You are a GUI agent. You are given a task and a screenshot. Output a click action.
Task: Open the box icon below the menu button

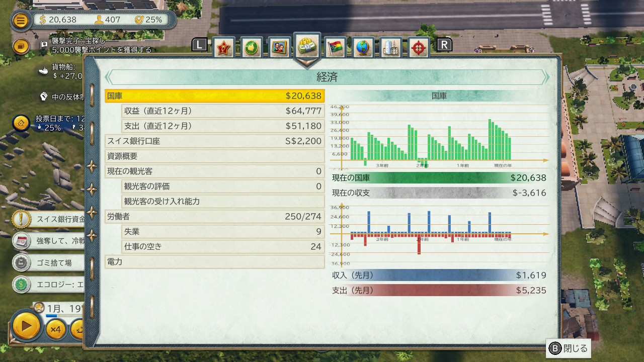(x=21, y=46)
